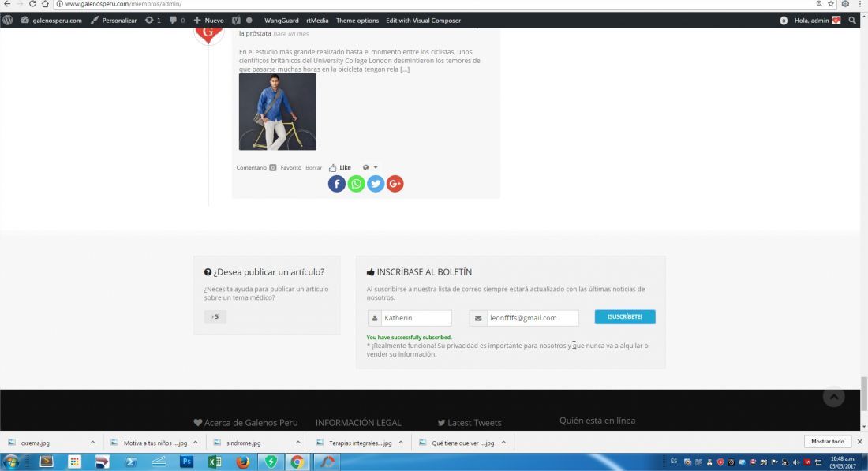
Task: Click the Acerca de Galenos Peru heading
Action: pyautogui.click(x=245, y=422)
